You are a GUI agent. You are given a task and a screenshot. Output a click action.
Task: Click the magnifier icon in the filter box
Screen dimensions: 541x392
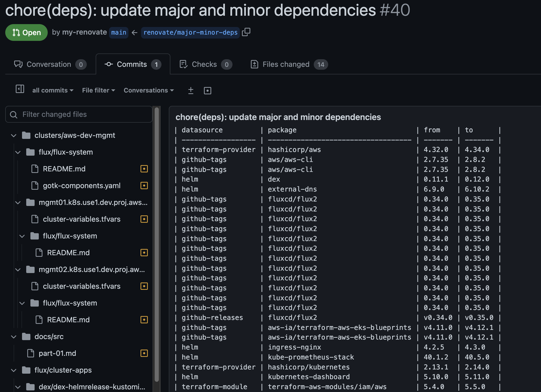point(14,115)
